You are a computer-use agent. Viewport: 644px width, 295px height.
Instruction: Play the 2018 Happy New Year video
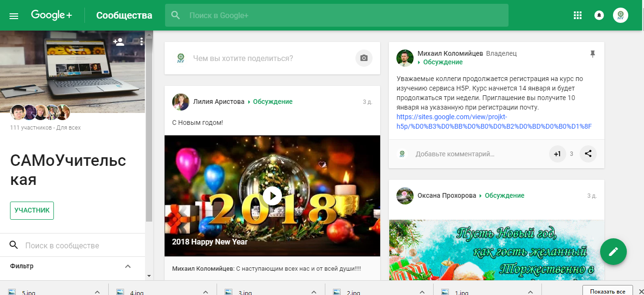(272, 195)
